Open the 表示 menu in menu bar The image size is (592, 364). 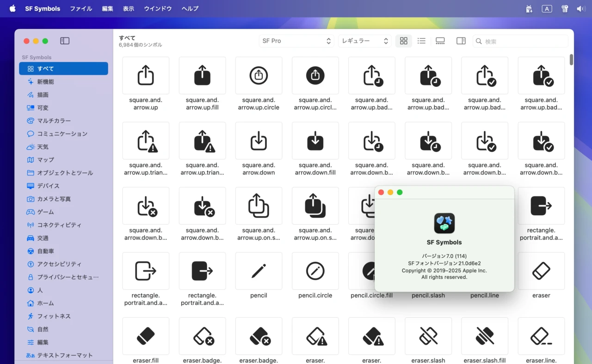[129, 9]
